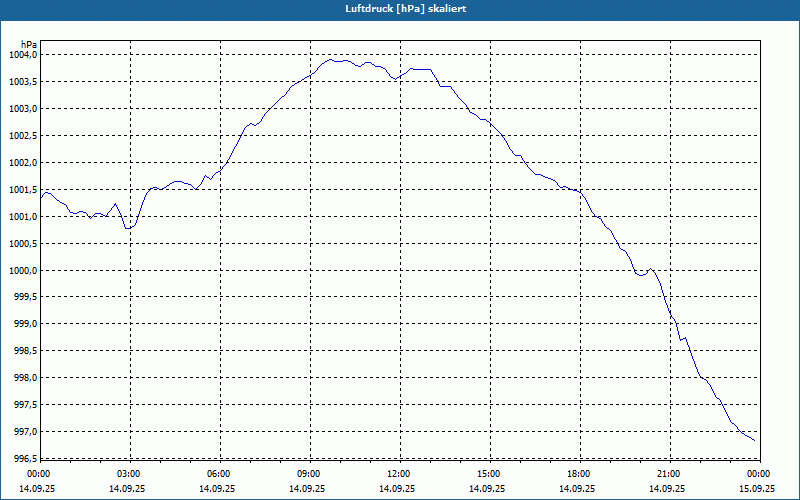Click the 14.09.25 date under 03:00
This screenshot has width=800, height=500.
point(127,488)
